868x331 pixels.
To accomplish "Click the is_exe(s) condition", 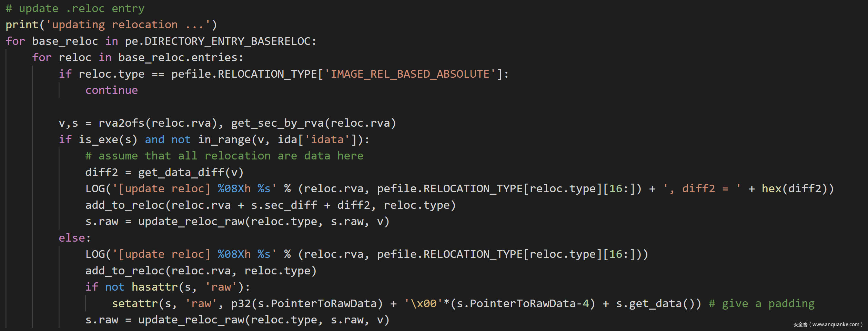I will point(108,140).
